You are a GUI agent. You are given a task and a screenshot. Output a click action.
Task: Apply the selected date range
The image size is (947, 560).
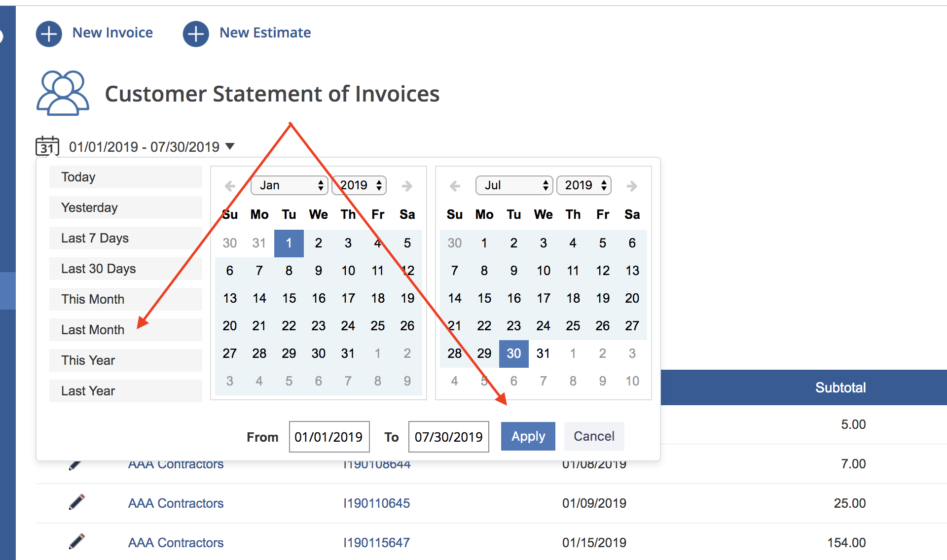click(x=528, y=436)
